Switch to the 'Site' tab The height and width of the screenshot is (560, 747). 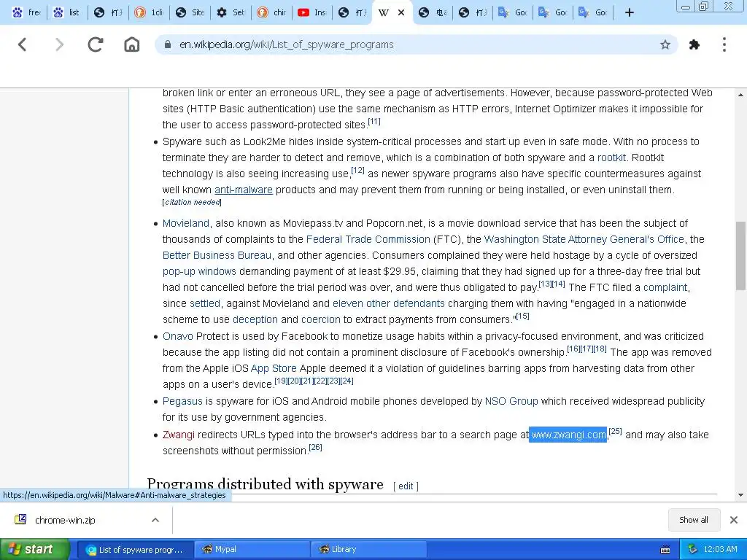click(190, 12)
